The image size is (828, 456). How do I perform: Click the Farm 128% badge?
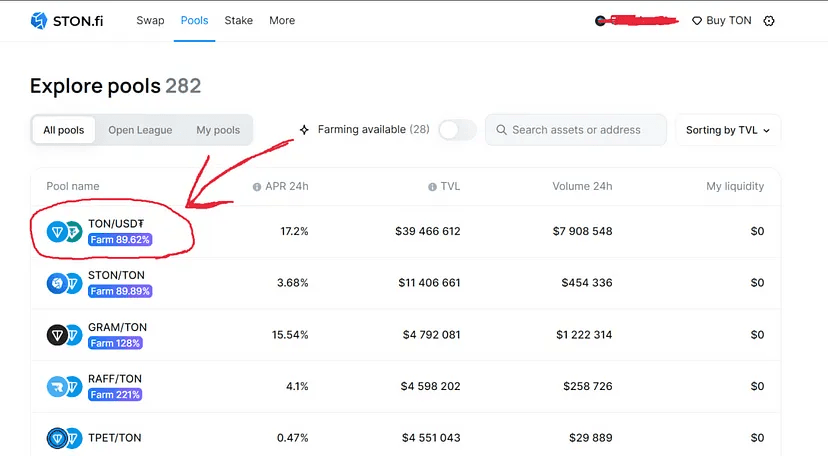pyautogui.click(x=115, y=343)
